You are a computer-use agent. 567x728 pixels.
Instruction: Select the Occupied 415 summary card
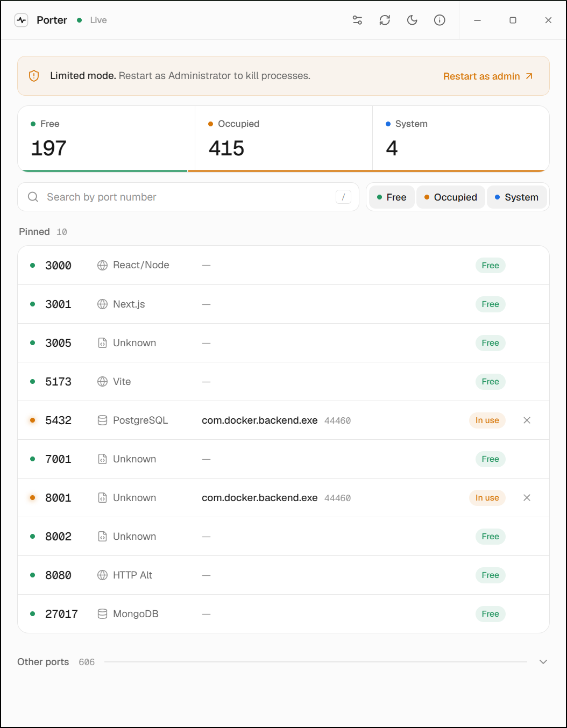(283, 139)
